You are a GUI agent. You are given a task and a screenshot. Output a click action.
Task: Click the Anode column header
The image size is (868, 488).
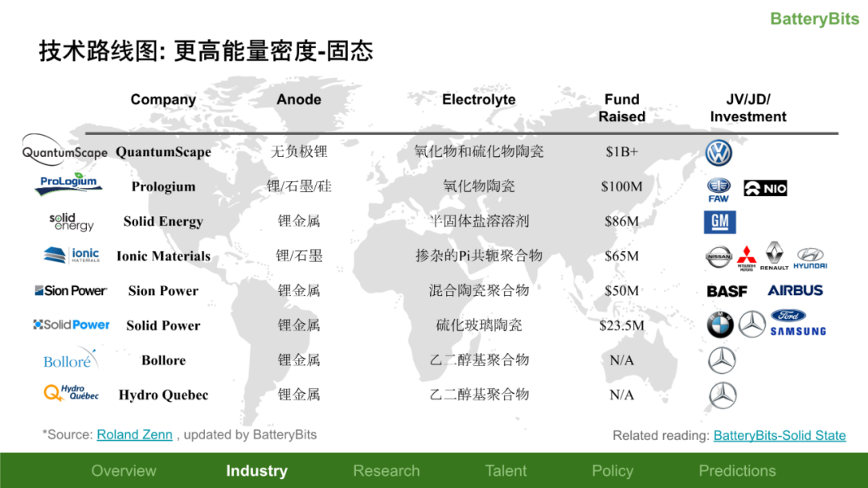coord(299,100)
